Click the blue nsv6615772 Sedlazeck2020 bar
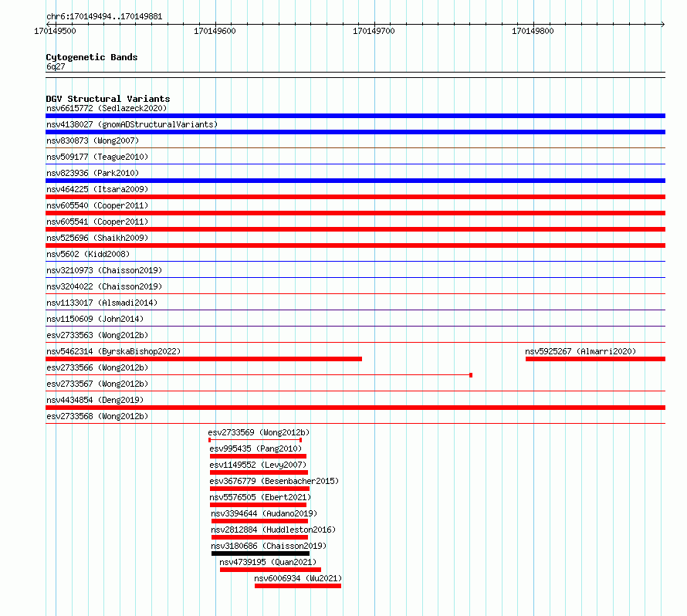The height and width of the screenshot is (616, 687). (355, 116)
